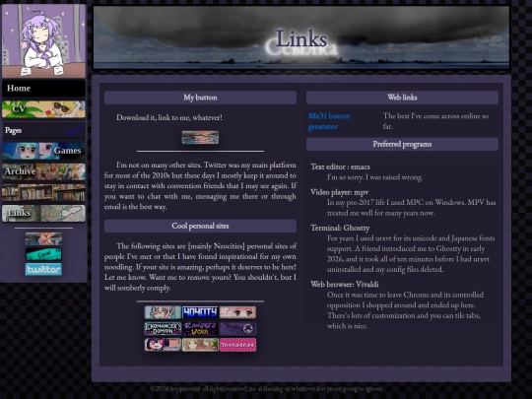This screenshot has height=399, width=532.
Task: Open the CV page
Action: 43,109
